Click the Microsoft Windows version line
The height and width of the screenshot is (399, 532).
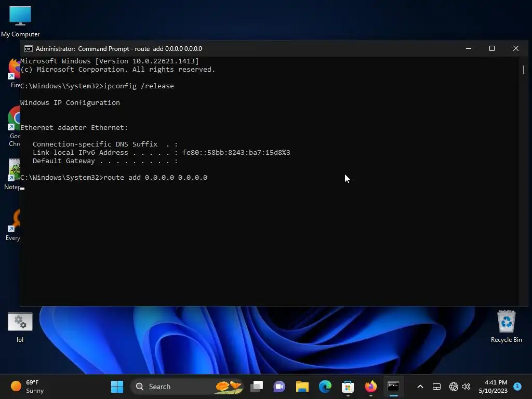pyautogui.click(x=110, y=61)
